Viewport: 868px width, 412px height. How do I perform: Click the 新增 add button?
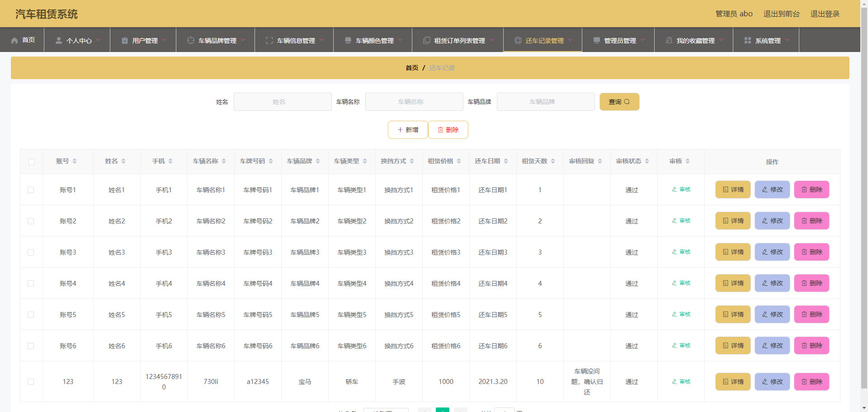(x=408, y=130)
